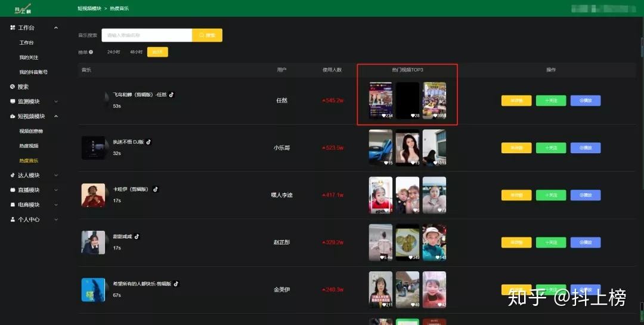Viewport: 644px width, 325px height.
Task: Click the help icon beside 榜单
Action: point(91,52)
